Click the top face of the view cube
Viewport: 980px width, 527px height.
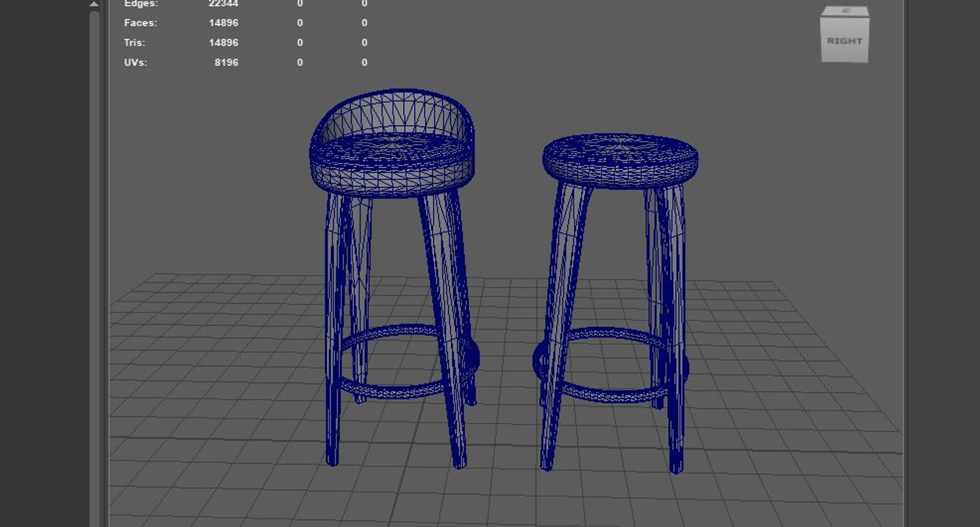(845, 12)
